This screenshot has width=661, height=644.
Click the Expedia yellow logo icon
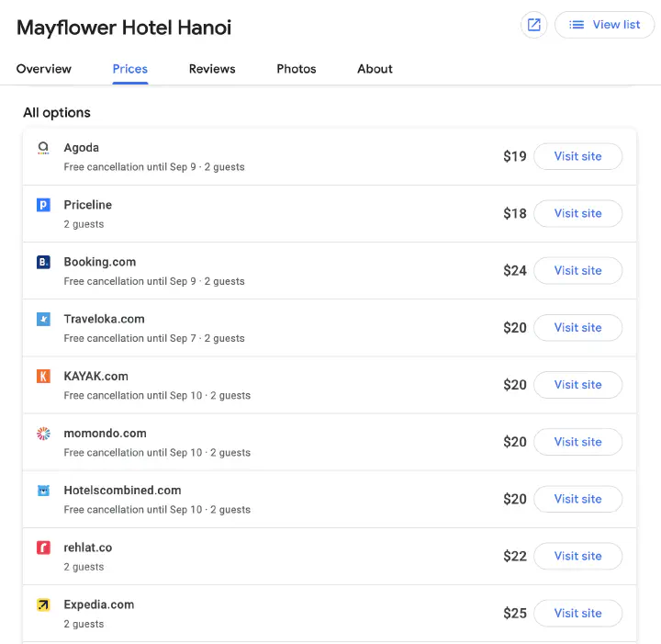[43, 604]
